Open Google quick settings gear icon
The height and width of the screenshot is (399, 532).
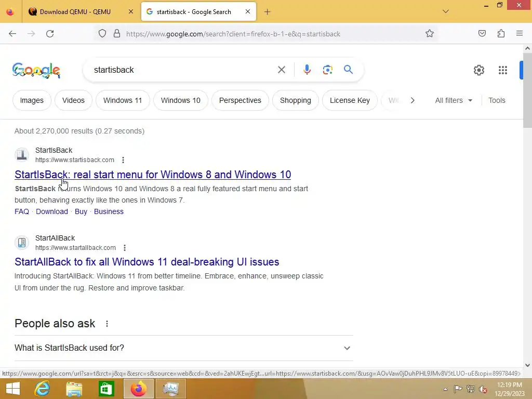pos(478,70)
